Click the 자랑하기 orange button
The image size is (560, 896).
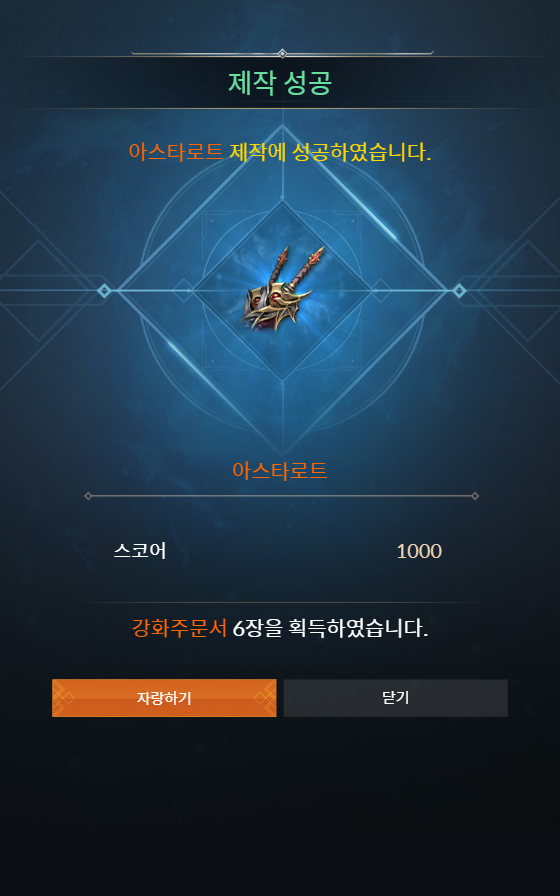[164, 698]
